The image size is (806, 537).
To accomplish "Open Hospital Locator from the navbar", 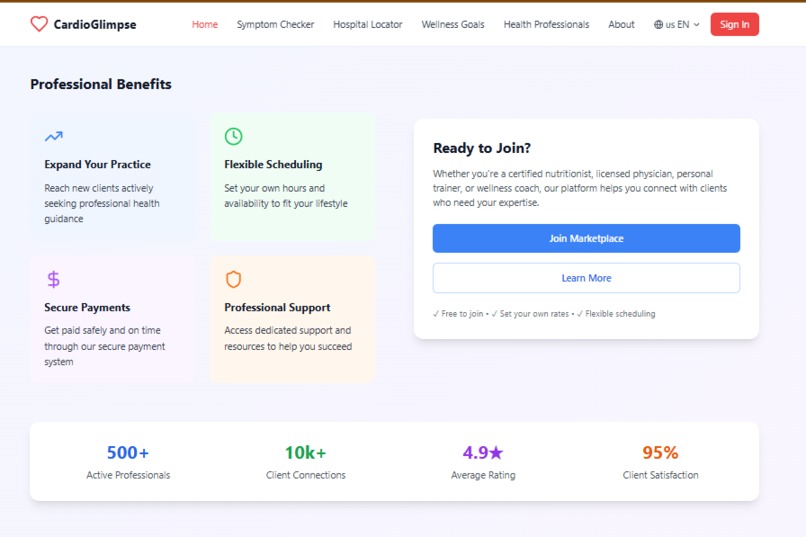I will click(368, 25).
